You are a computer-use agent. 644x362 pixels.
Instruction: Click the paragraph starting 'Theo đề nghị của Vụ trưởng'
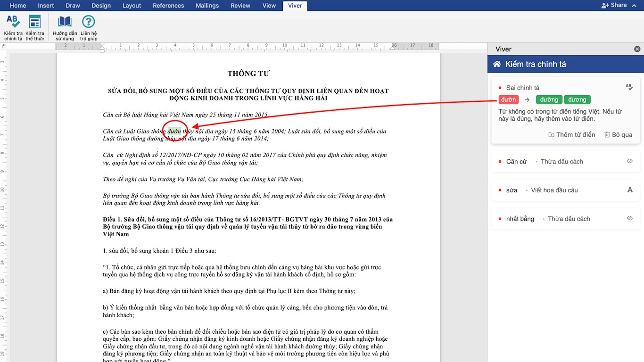coord(203,179)
